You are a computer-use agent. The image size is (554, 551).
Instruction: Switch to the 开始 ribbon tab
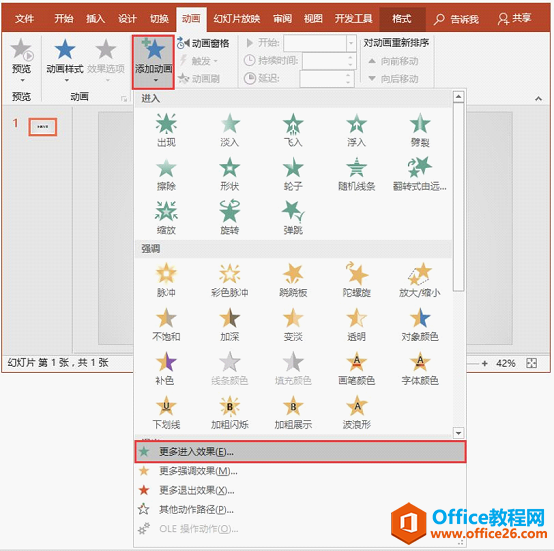pyautogui.click(x=64, y=18)
